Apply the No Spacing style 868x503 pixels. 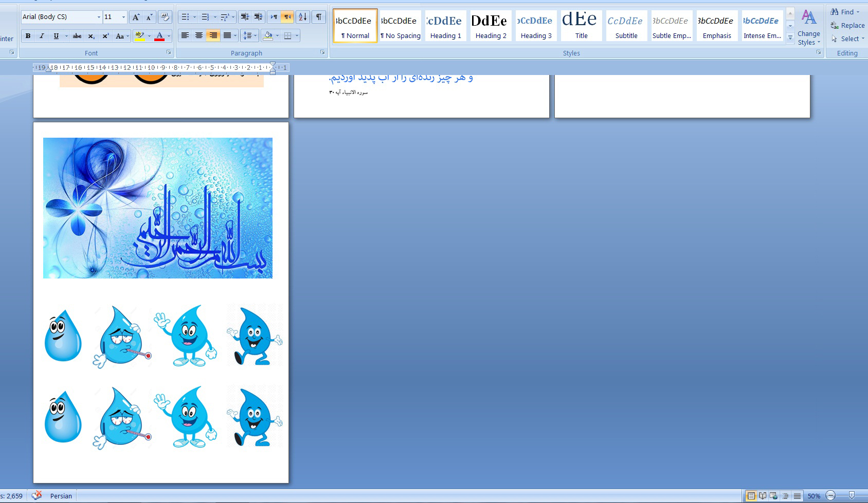click(400, 26)
